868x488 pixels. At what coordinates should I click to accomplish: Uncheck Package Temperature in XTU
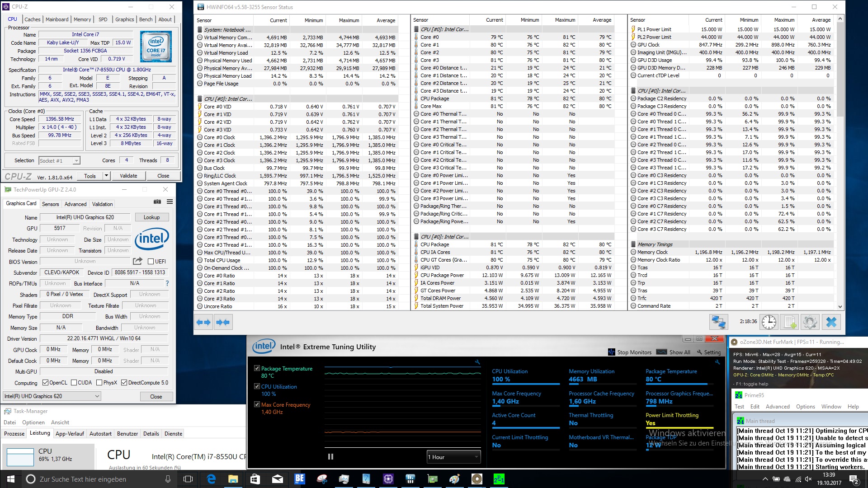click(257, 368)
